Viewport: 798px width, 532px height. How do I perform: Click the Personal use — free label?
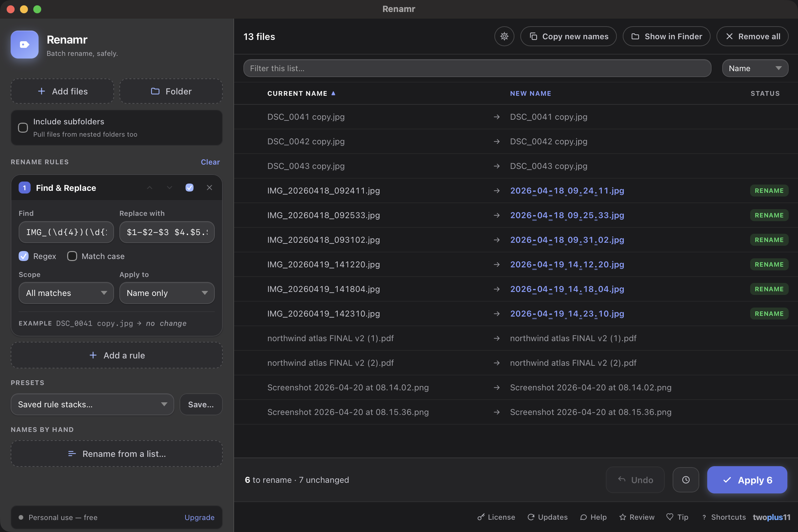63,517
